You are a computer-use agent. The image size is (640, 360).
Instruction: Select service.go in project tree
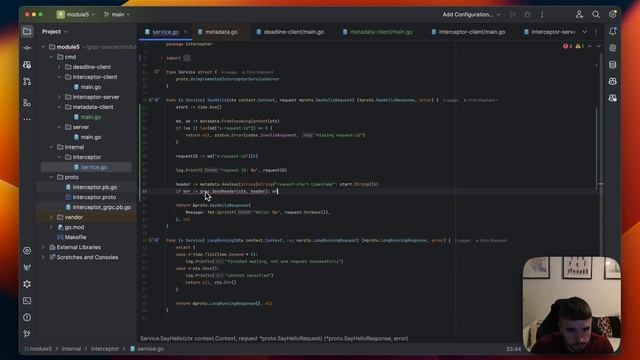point(90,167)
